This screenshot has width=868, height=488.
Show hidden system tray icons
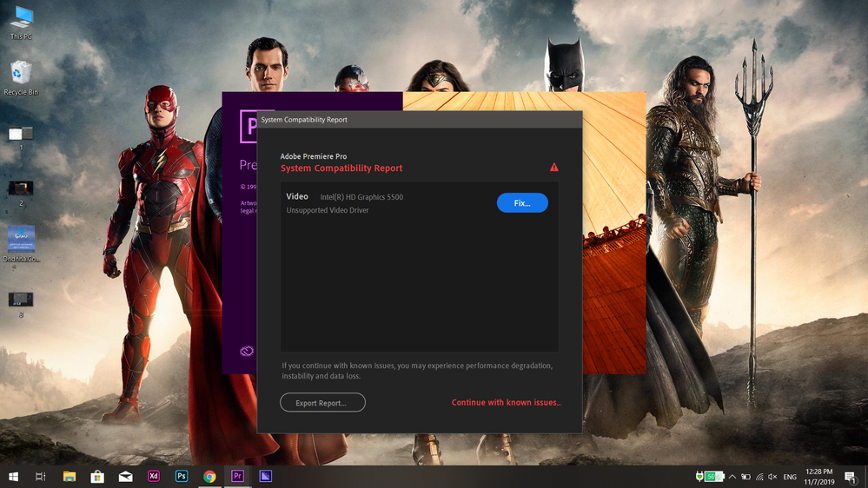tap(732, 477)
